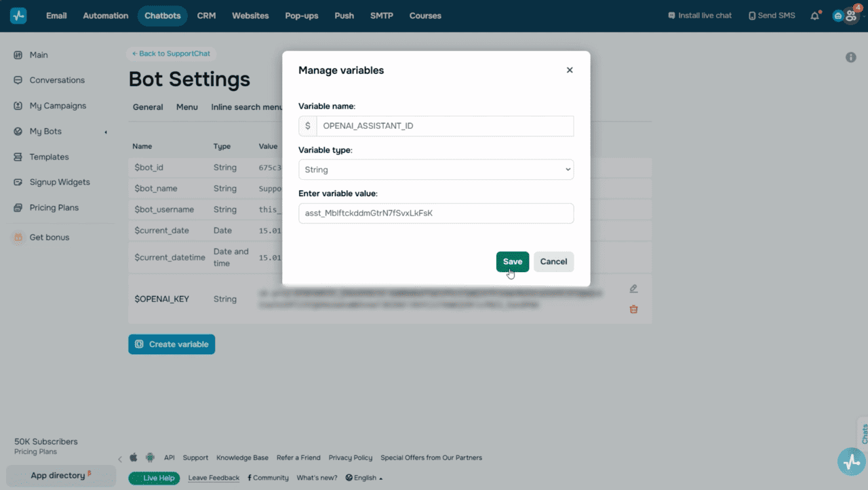The image size is (868, 490).
Task: Cancel the Manage variables dialog
Action: [x=554, y=262]
